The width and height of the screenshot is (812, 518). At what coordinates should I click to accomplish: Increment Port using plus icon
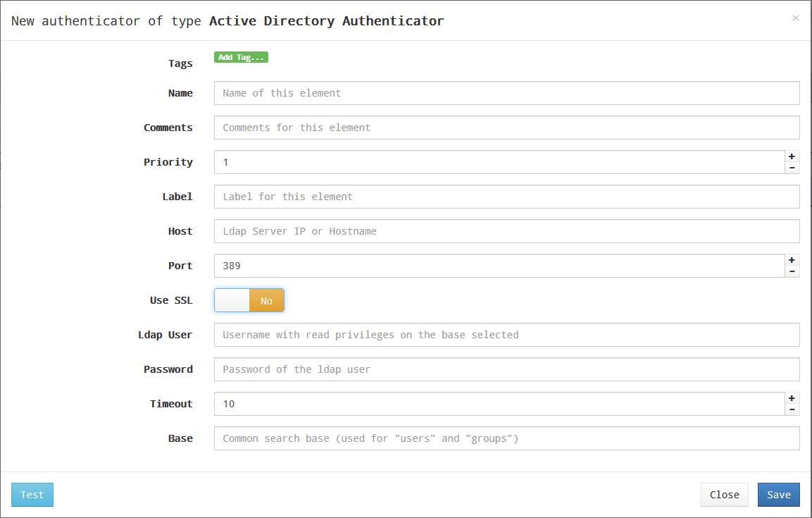792,260
